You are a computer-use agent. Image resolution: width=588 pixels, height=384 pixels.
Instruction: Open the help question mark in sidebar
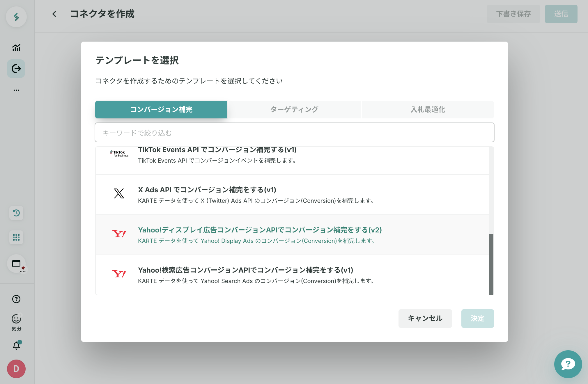coord(16,299)
